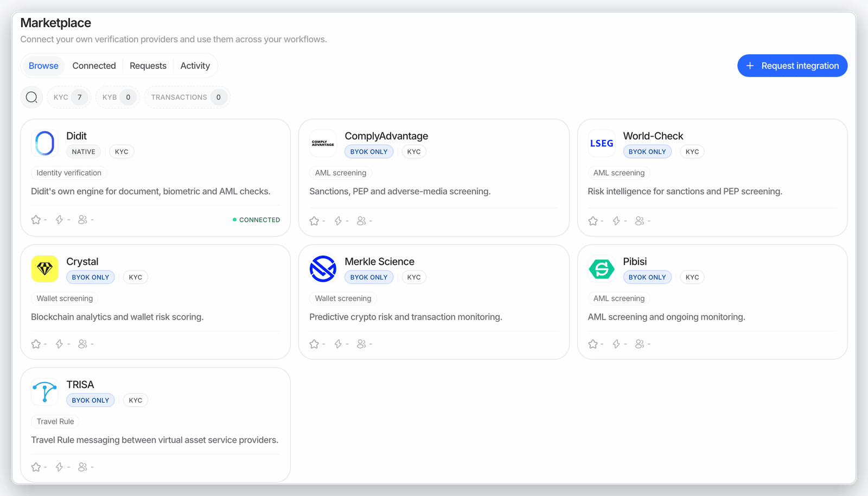Click Wallet screening tag on Merkle Science card
This screenshot has width=868, height=496.
343,298
